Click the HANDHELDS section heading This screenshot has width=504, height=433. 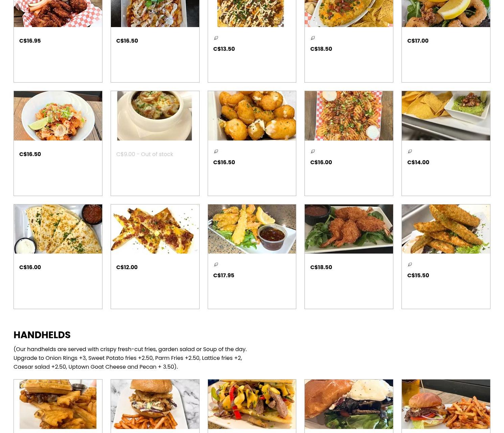[x=42, y=335]
